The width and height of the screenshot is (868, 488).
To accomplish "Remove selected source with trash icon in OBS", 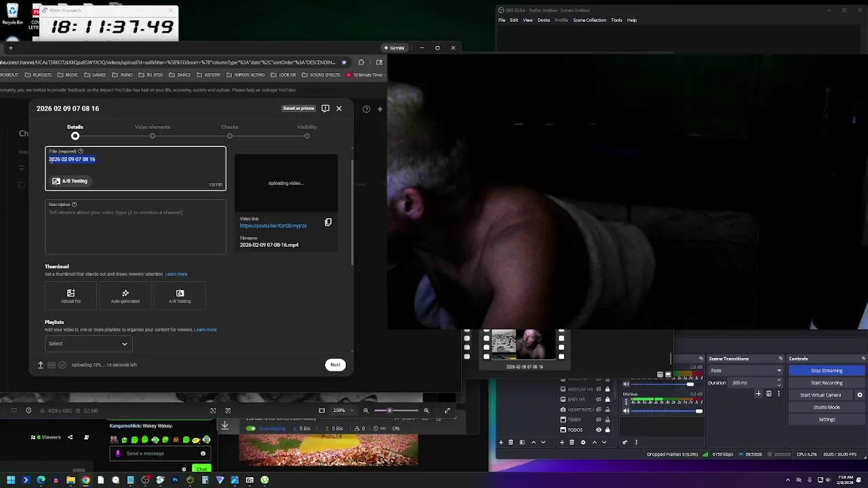I will click(572, 442).
